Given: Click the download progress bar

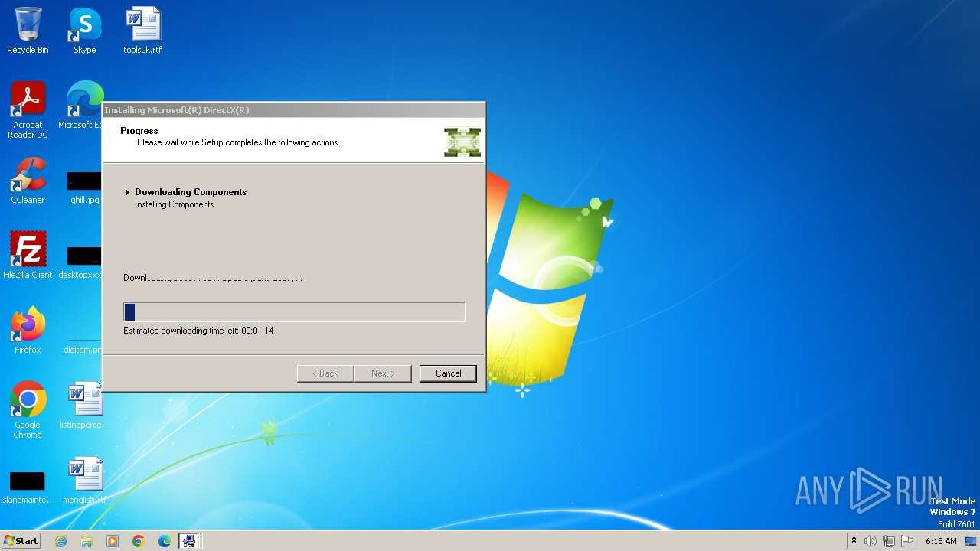Looking at the screenshot, I should coord(294,311).
